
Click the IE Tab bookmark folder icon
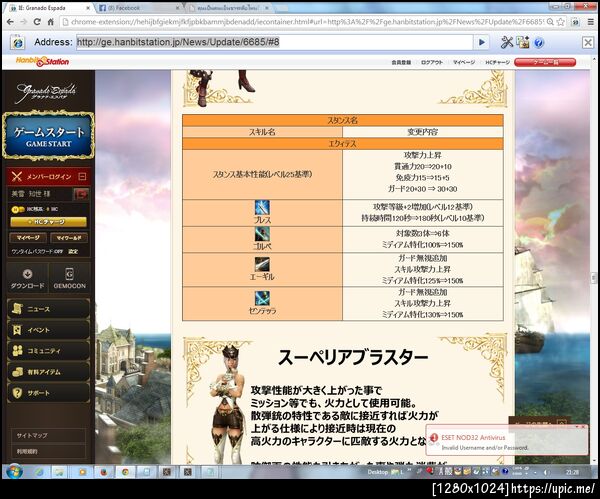(523, 42)
